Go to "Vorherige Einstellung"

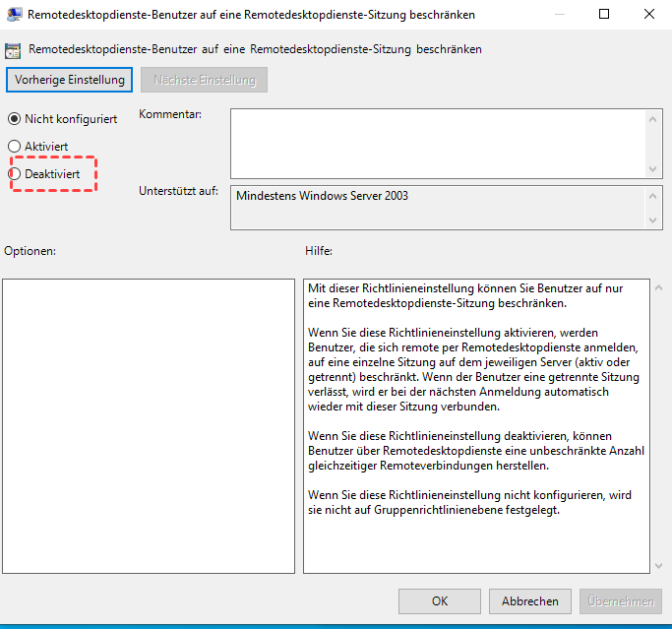tap(69, 80)
